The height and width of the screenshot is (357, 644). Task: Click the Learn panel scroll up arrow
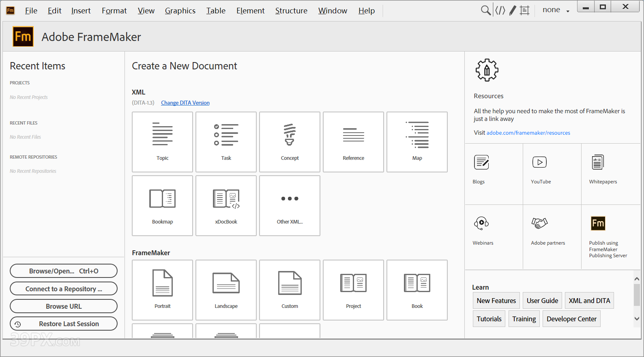pos(637,279)
